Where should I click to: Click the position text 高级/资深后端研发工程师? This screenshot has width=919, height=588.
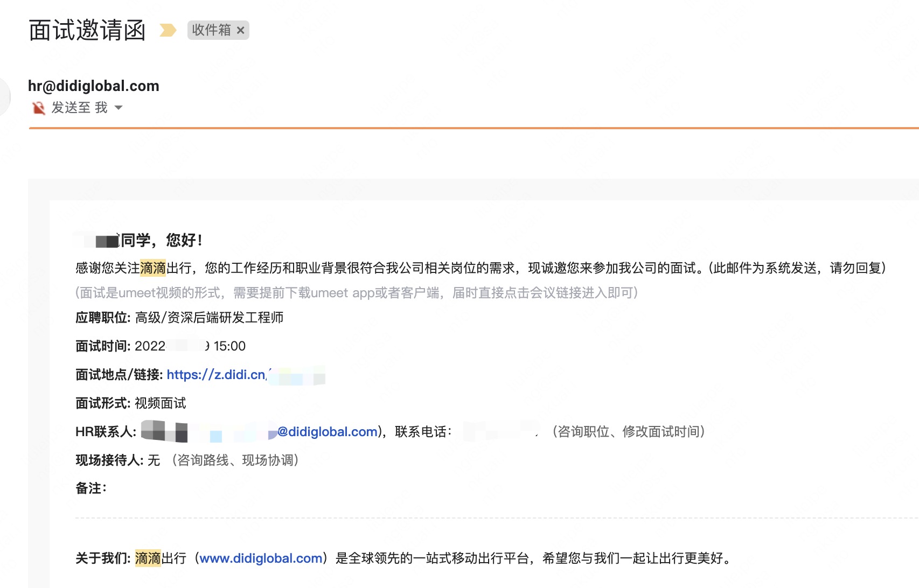point(209,318)
